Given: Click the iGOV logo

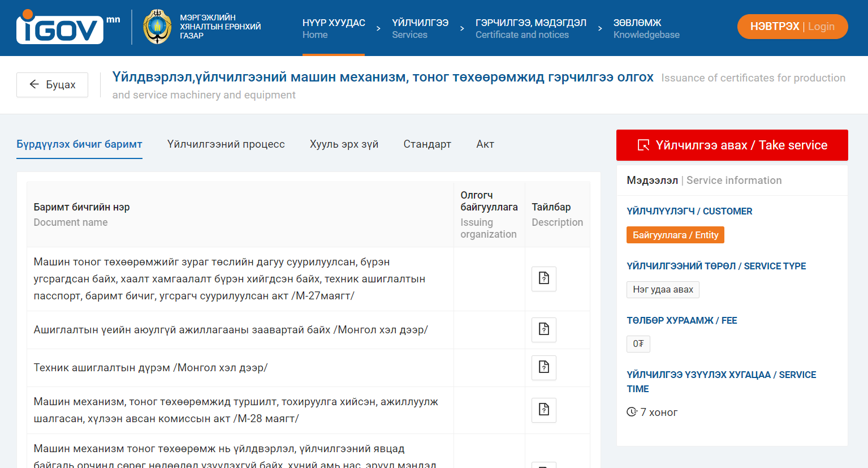Looking at the screenshot, I should click(x=68, y=27).
